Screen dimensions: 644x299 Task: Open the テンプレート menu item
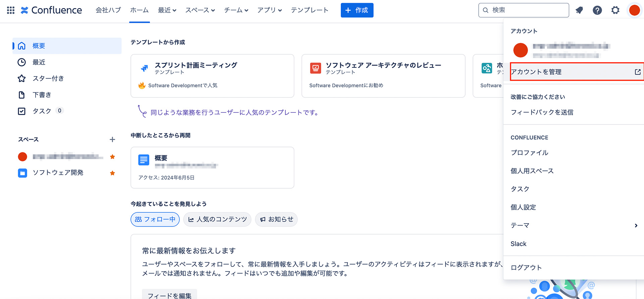(x=309, y=10)
